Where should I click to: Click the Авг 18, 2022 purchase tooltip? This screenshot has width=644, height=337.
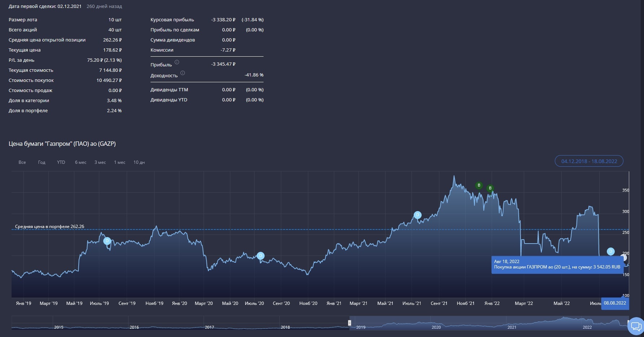click(557, 264)
